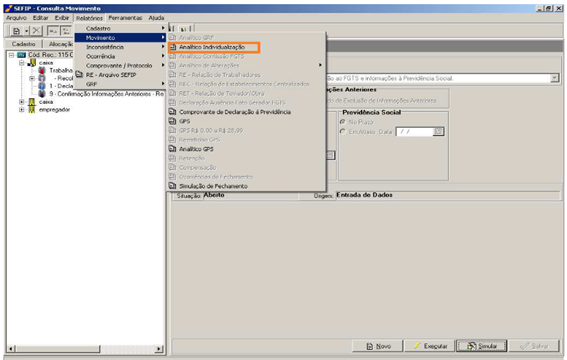Select the Movimento submenu entry
Viewport: 567px width, 360px height.
tap(120, 38)
